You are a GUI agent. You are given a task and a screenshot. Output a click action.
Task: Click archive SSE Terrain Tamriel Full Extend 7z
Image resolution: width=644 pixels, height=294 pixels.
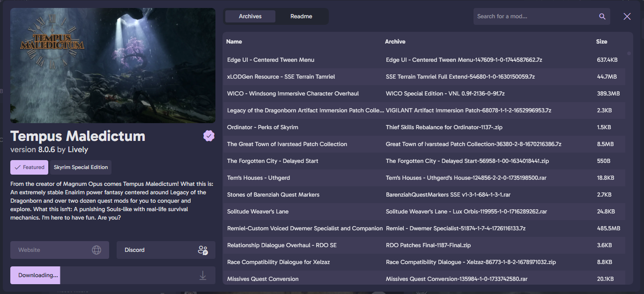pos(460,77)
